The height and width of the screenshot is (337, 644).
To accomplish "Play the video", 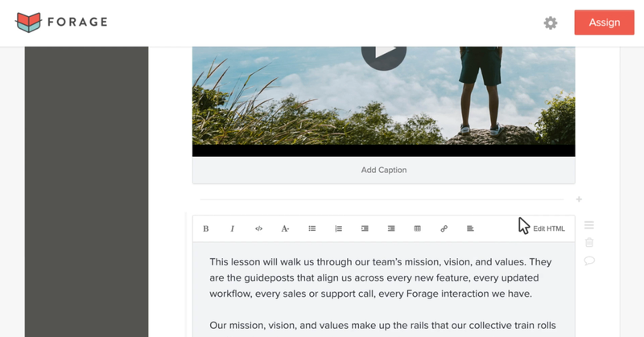I will pos(384,55).
